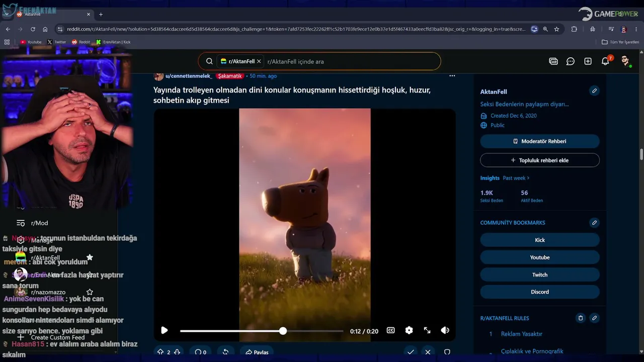This screenshot has width=644, height=362.
Task: Reload the Reddit page
Action: [32, 29]
